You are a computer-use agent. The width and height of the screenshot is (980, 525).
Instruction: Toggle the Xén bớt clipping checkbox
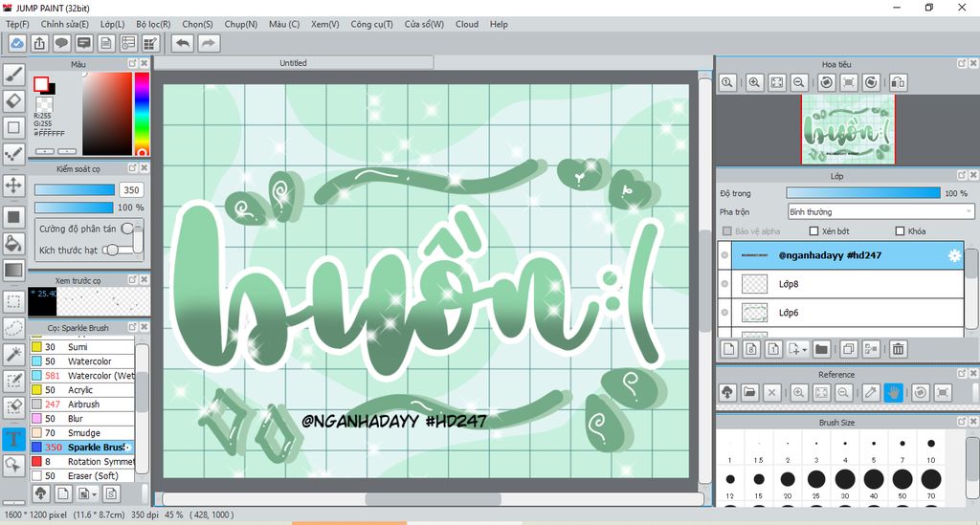813,231
